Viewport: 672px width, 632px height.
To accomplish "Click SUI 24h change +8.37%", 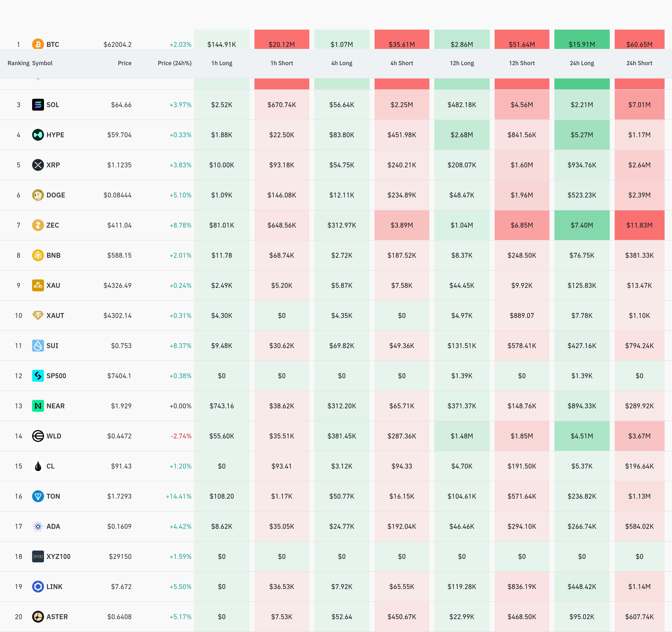I will (181, 346).
